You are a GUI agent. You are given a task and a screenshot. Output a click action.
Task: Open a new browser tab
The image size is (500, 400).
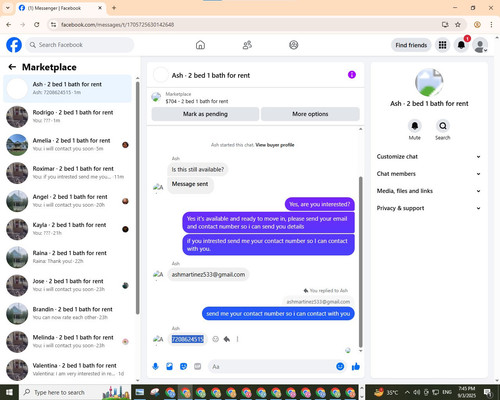(114, 8)
